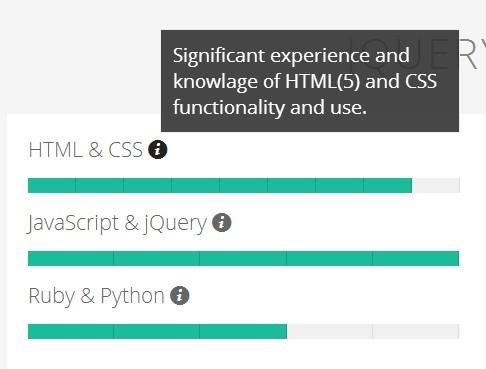The height and width of the screenshot is (369, 486).
Task: Click the first filled segment of the HTML & CSS bar
Action: pos(52,185)
